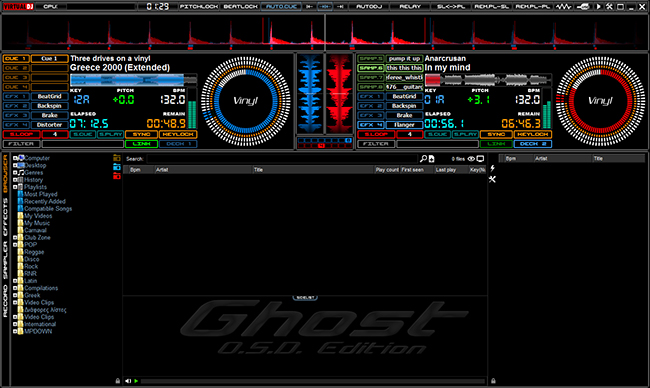Collapse the Playlists tree node
The image size is (650, 388).
click(x=15, y=187)
